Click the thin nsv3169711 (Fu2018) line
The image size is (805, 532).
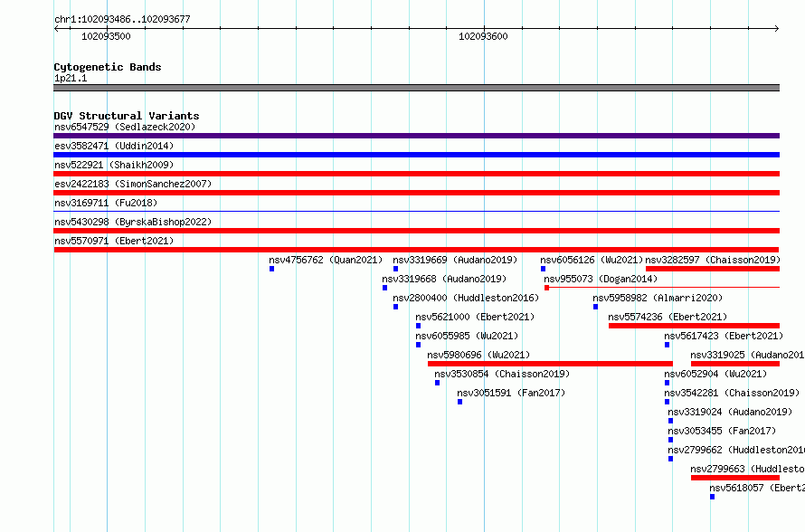point(416,211)
